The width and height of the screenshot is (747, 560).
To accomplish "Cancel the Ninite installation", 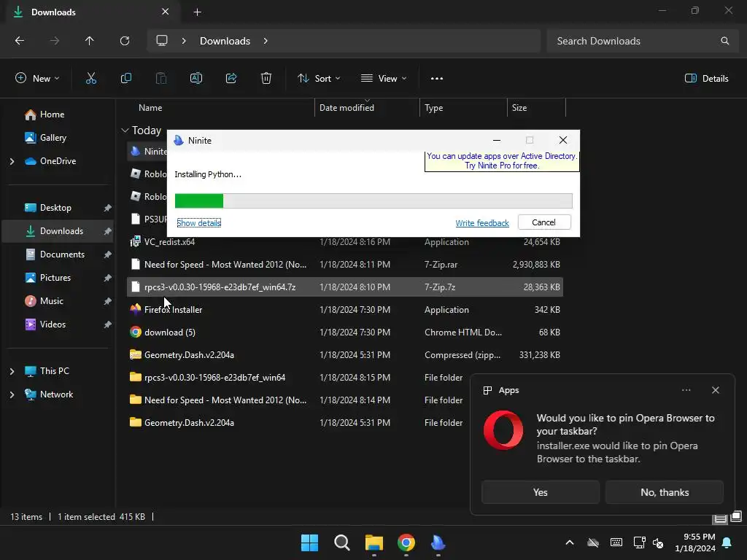I will pos(544,222).
